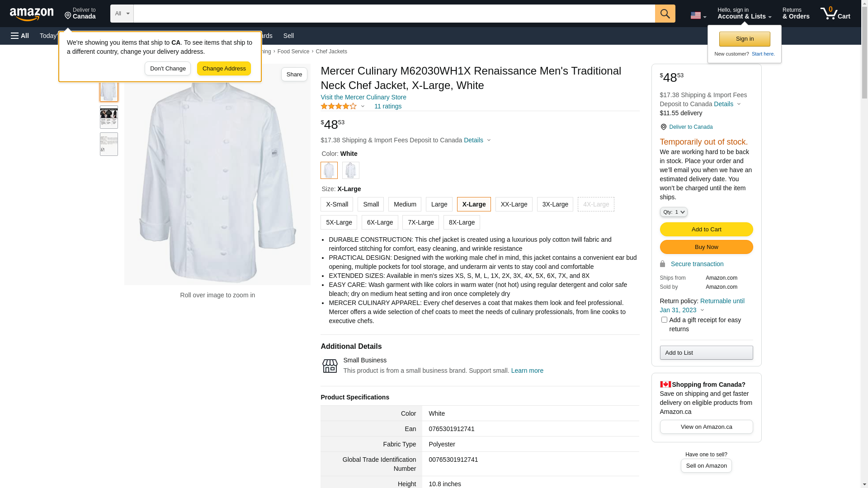Click the second product thumbnail image
This screenshot has height=488, width=868.
[109, 117]
